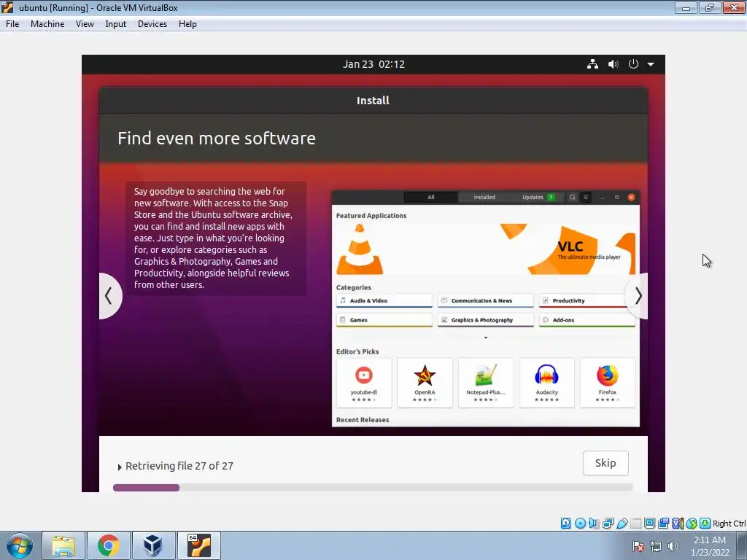The image size is (747, 560).
Task: Click the recording indicator icon
Action: [x=663, y=524]
